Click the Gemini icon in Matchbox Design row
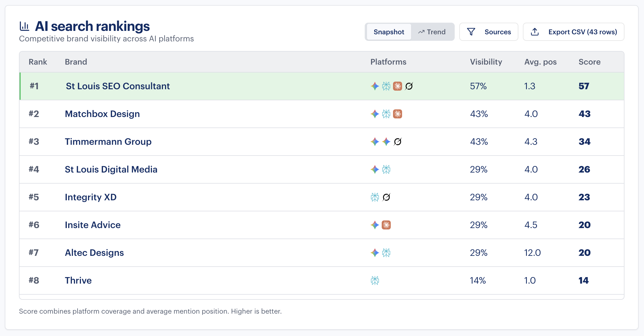 (x=375, y=114)
